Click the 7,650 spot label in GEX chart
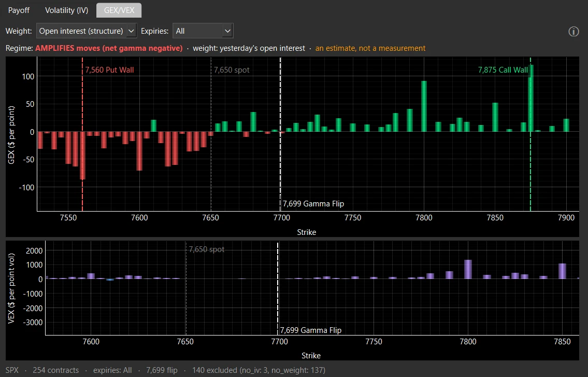588x377 pixels. [232, 70]
